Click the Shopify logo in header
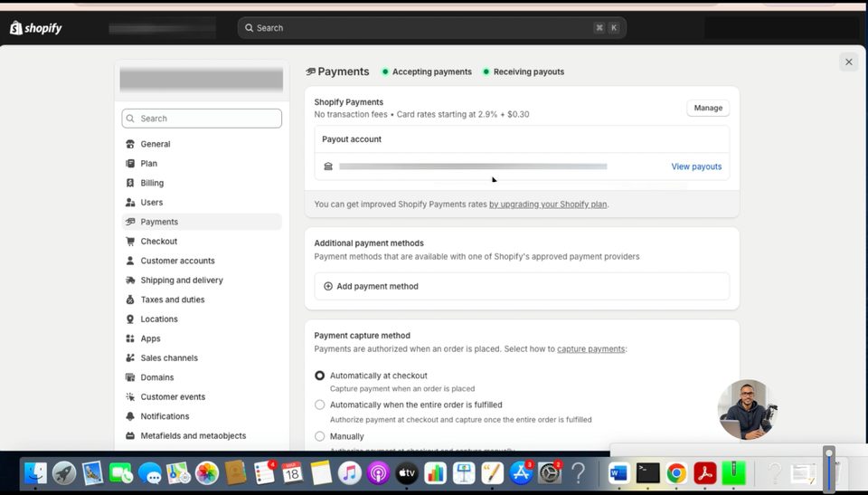Image resolution: width=868 pixels, height=495 pixels. 36,28
